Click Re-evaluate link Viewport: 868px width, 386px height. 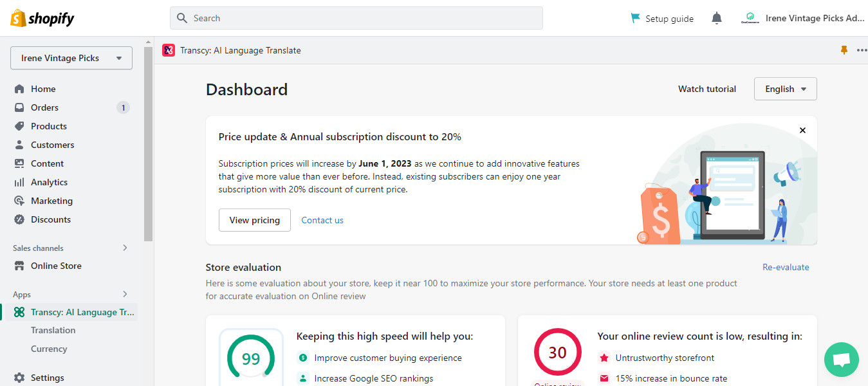(786, 267)
